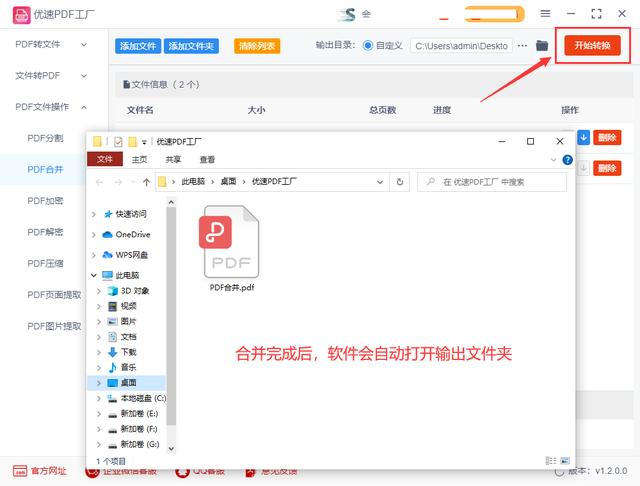This screenshot has height=486, width=640.
Task: Click new folder icon in Explorer quick access toolbar
Action: pyautogui.click(x=132, y=142)
